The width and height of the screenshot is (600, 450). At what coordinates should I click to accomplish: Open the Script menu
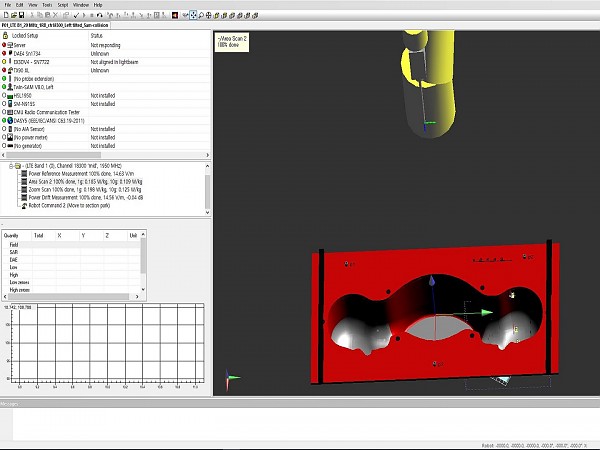(x=61, y=5)
